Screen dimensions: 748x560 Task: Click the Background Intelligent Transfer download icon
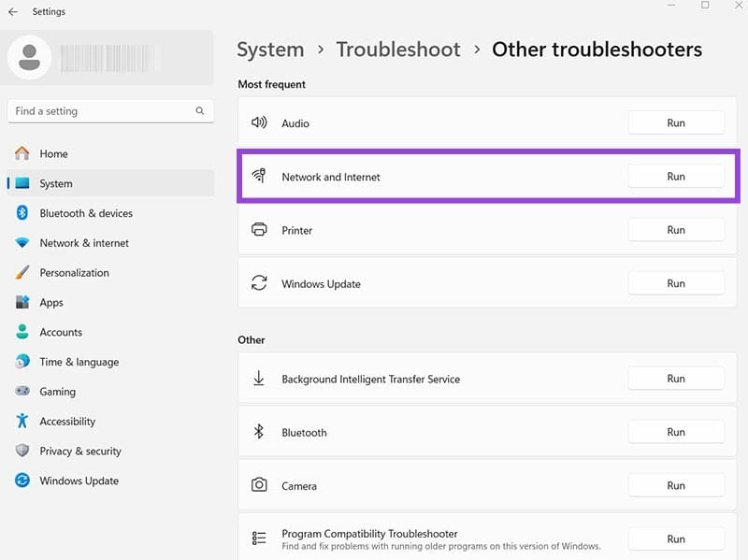coord(259,379)
